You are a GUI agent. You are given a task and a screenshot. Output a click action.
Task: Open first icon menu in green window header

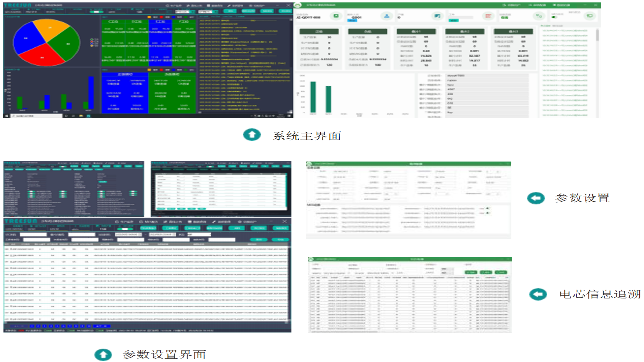tap(512, 5)
